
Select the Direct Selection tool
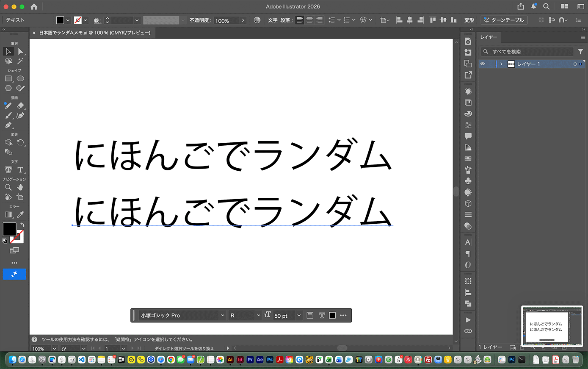20,51
